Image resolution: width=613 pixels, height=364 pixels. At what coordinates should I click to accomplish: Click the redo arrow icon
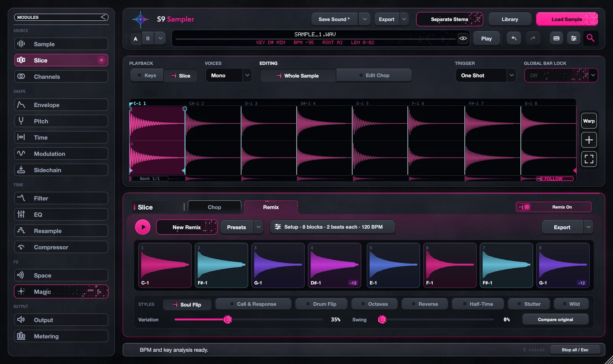(x=533, y=38)
